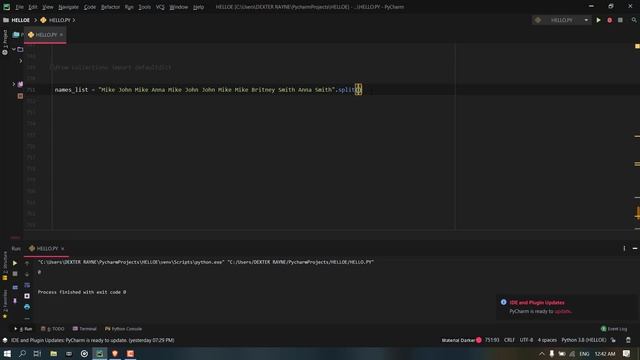This screenshot has width=640, height=360.
Task: Change CRLF line separator in status bar
Action: click(509, 340)
